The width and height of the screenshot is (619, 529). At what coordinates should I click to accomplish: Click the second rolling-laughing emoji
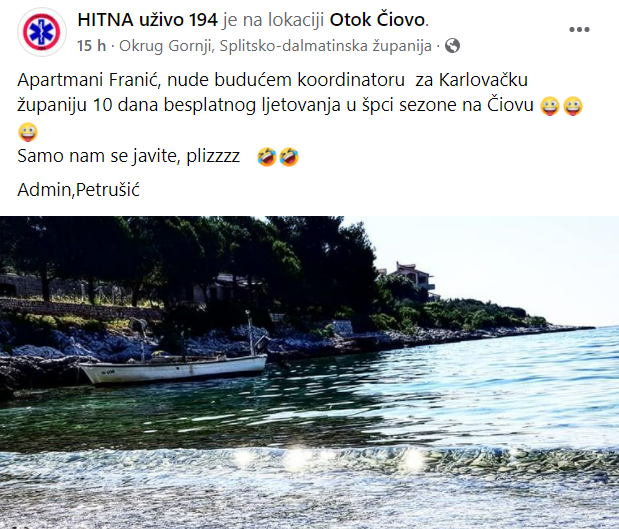pos(289,157)
